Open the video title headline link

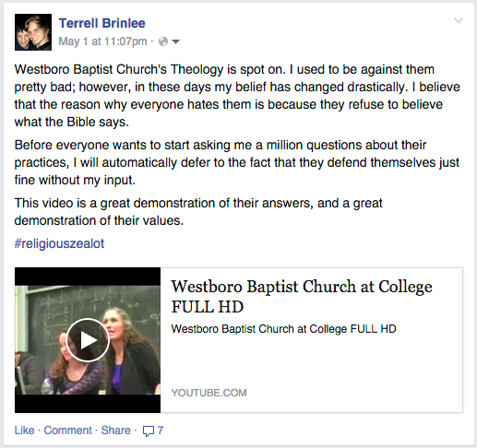tap(302, 297)
